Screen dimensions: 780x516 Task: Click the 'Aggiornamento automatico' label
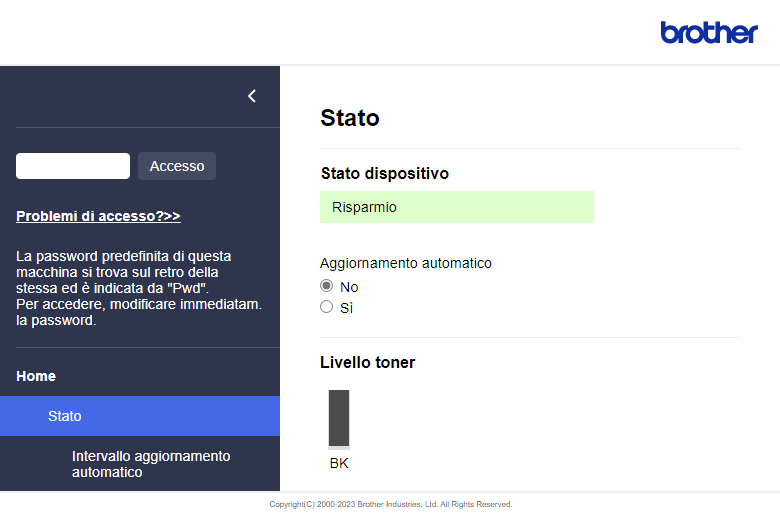pyautogui.click(x=406, y=263)
